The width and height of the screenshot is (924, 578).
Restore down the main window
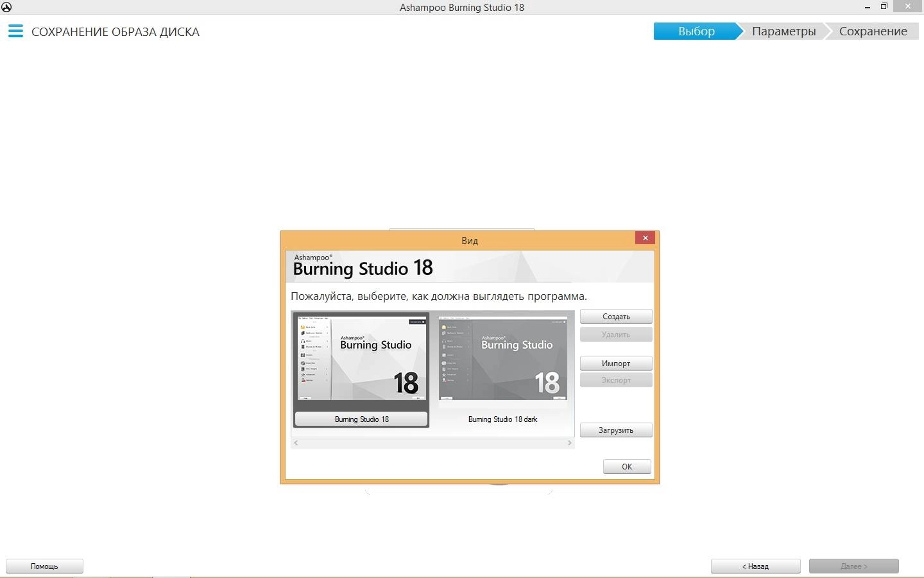tap(884, 6)
